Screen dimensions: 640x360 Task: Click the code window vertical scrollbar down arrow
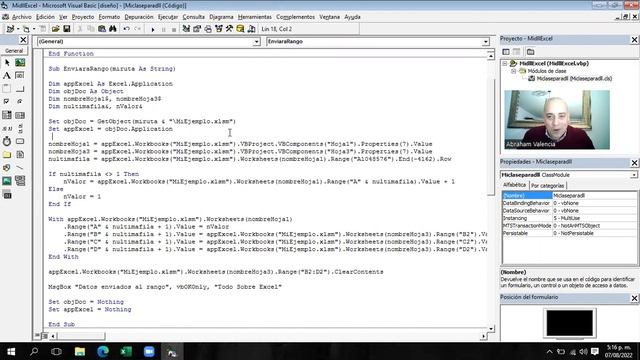click(x=491, y=329)
